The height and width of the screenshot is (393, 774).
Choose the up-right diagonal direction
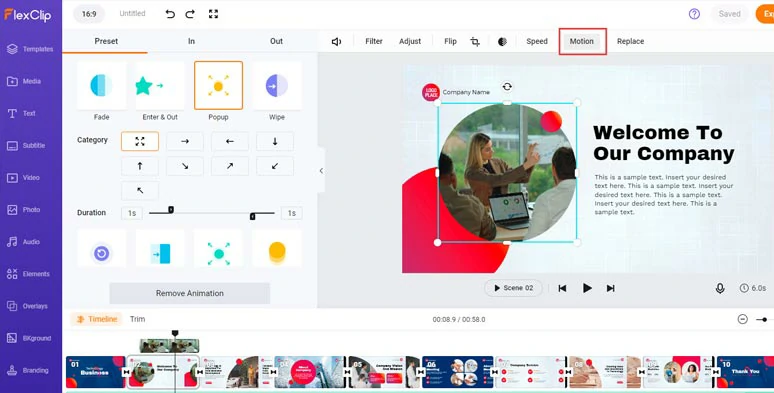(230, 166)
